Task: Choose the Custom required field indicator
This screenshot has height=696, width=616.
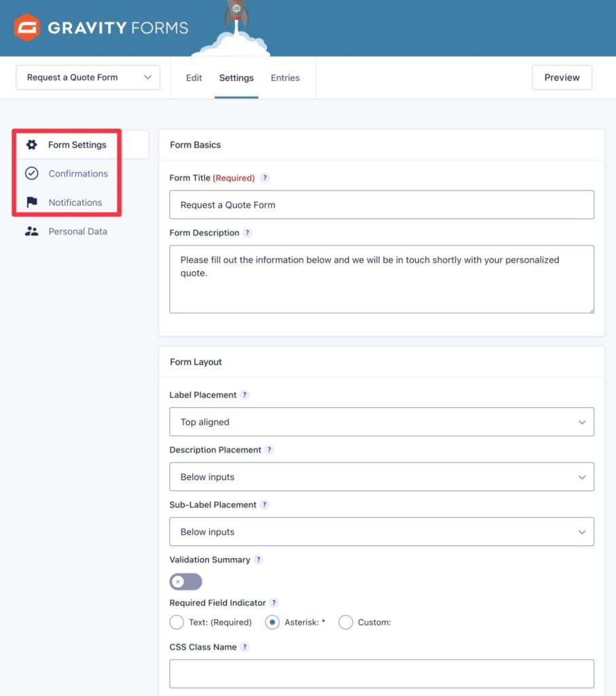Action: tap(346, 622)
